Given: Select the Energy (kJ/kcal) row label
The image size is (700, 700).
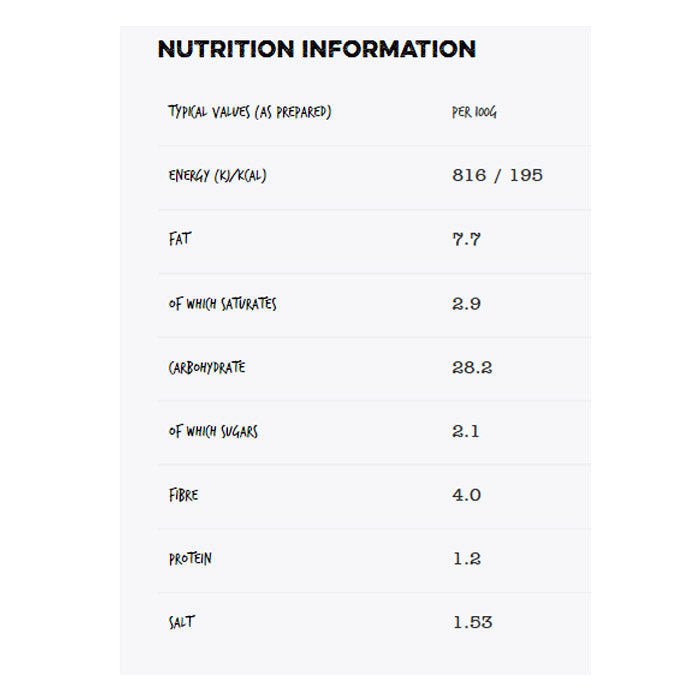Looking at the screenshot, I should (217, 176).
